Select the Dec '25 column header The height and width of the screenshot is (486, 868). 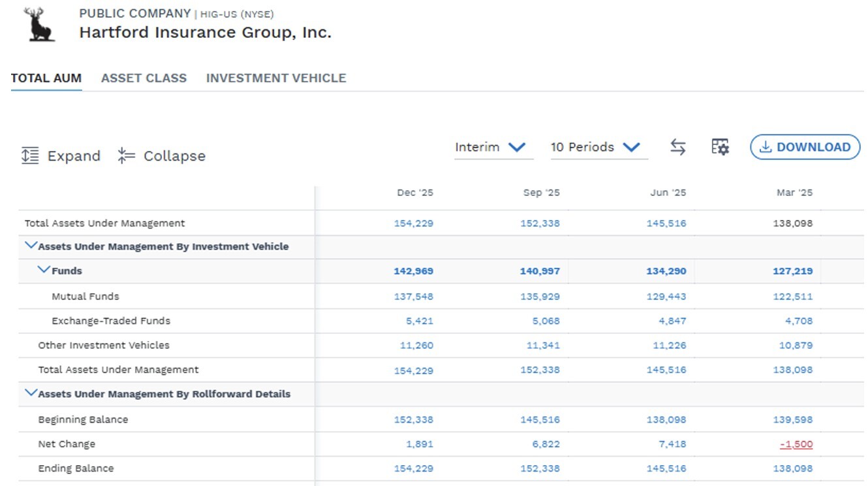pyautogui.click(x=415, y=193)
